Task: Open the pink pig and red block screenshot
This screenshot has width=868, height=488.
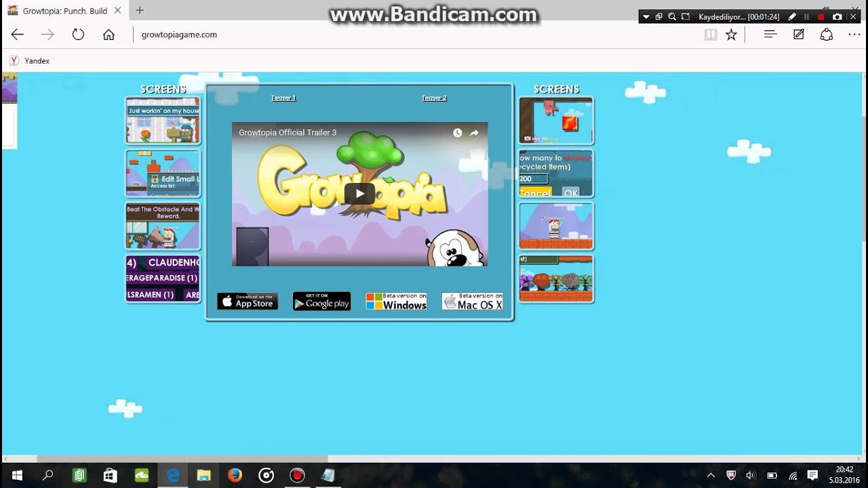Action: tap(556, 121)
